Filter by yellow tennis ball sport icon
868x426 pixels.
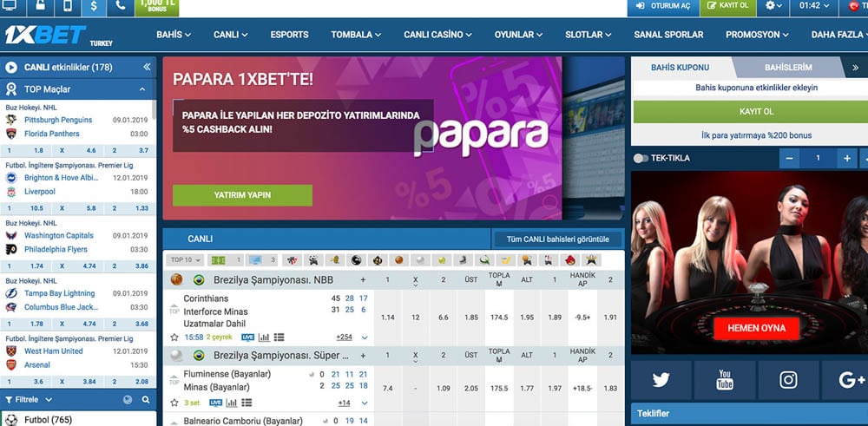(442, 259)
